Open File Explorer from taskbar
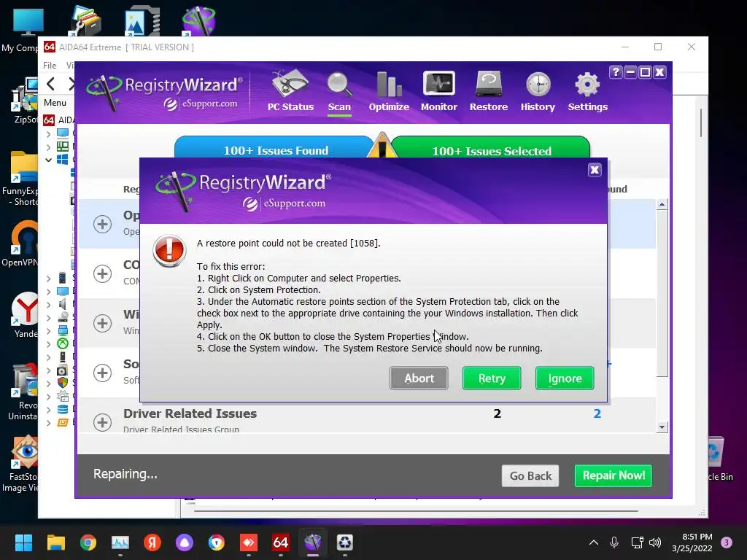Screen dimensions: 747x560 55,542
